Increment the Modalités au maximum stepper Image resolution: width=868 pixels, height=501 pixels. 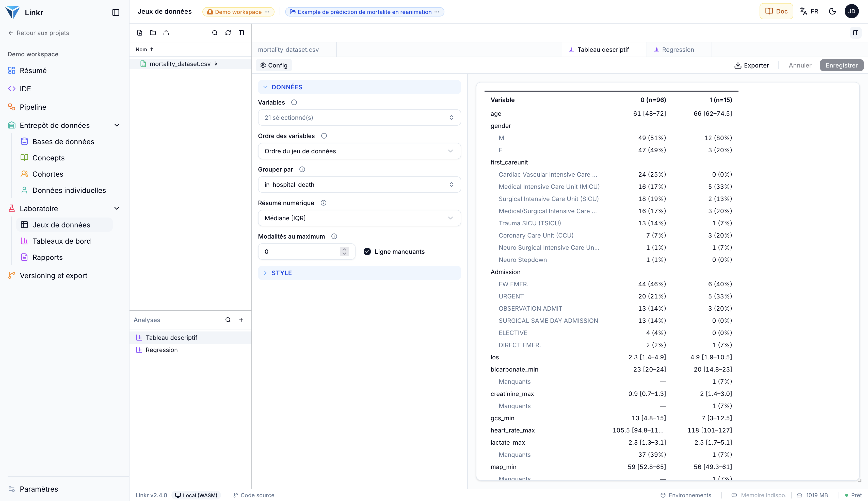click(x=344, y=249)
